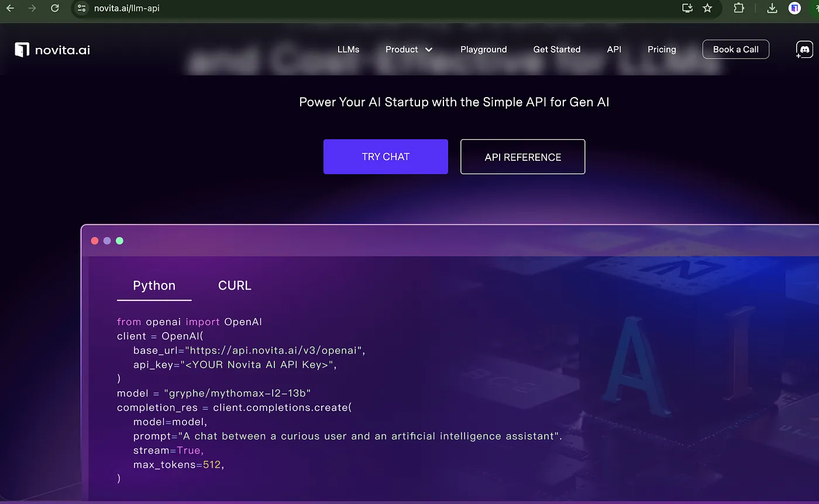819x504 pixels.
Task: Open the Get Started menu item
Action: pos(557,50)
